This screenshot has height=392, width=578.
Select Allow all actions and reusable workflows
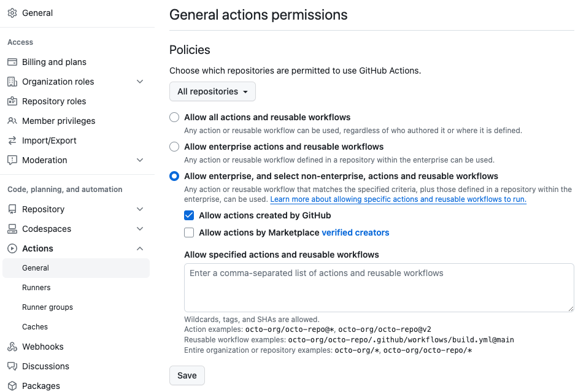click(x=174, y=117)
